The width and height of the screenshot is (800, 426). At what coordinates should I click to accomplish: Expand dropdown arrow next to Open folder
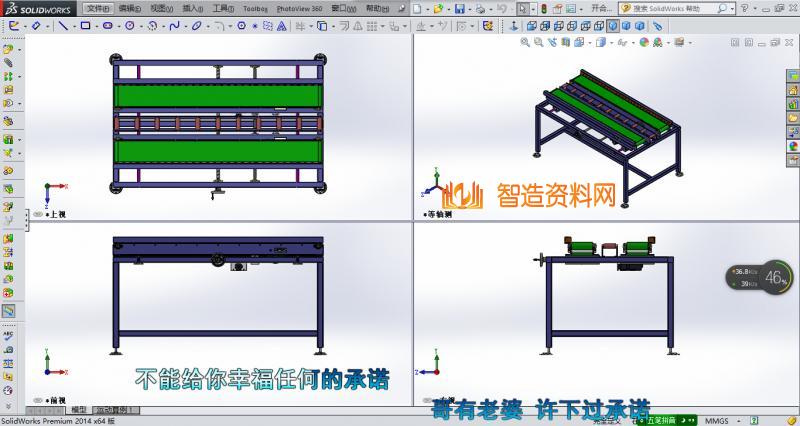pos(449,8)
